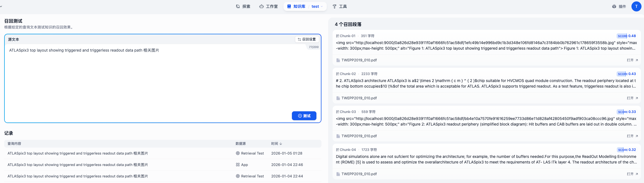Open the user avatar T menu
644x183 pixels.
636,6
